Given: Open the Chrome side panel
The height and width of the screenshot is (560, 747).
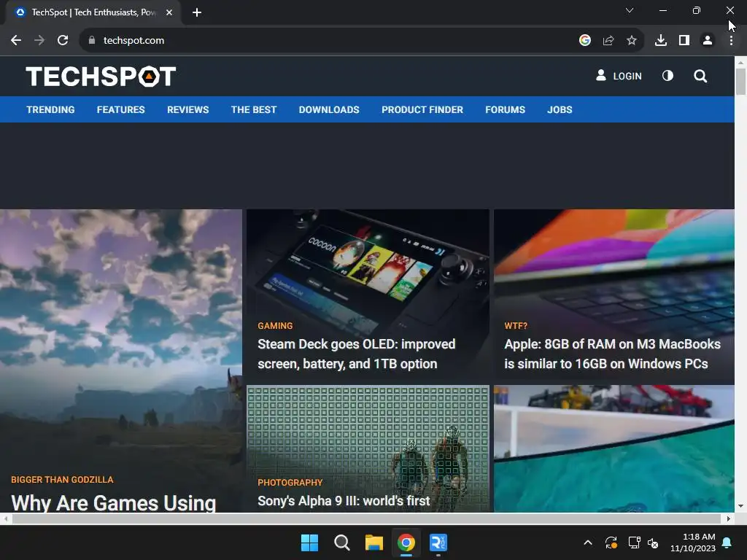Looking at the screenshot, I should point(684,41).
